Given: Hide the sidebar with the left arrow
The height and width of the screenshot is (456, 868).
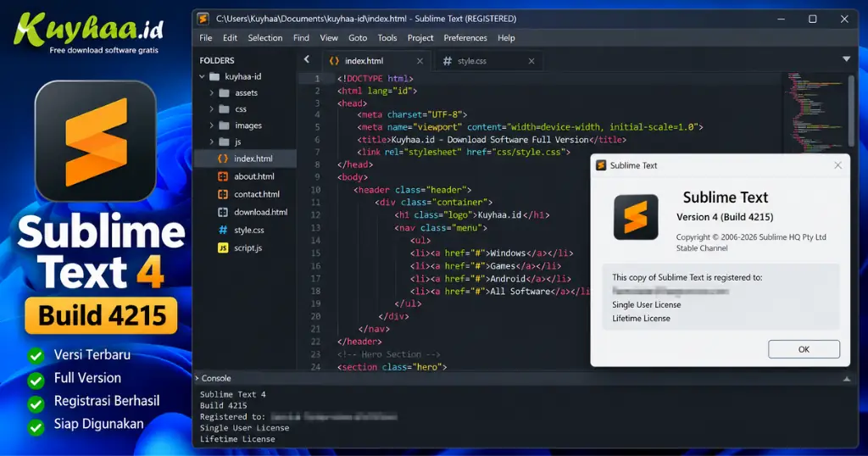Looking at the screenshot, I should pyautogui.click(x=307, y=59).
